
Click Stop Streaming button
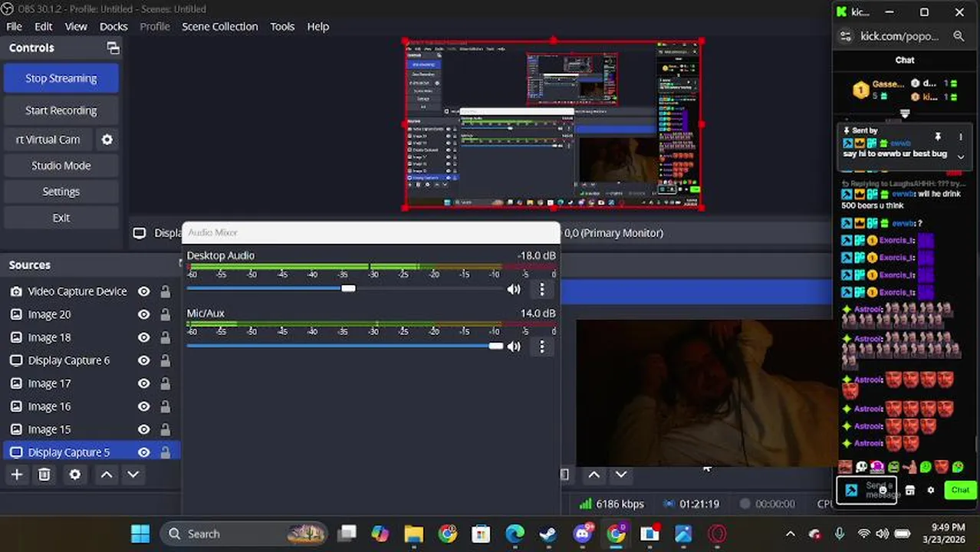click(x=61, y=78)
